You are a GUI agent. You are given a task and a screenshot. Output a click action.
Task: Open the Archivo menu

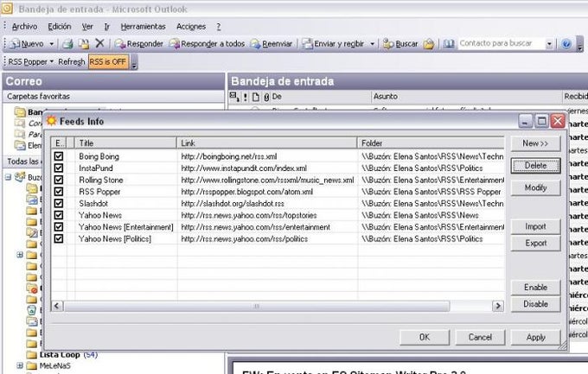24,27
